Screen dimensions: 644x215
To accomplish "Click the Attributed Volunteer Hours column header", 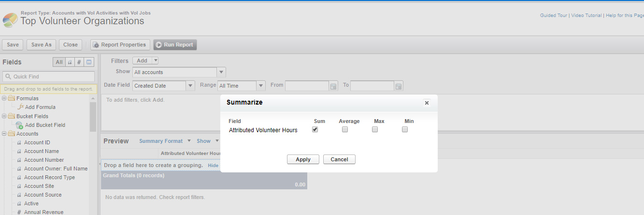I will point(190,154).
